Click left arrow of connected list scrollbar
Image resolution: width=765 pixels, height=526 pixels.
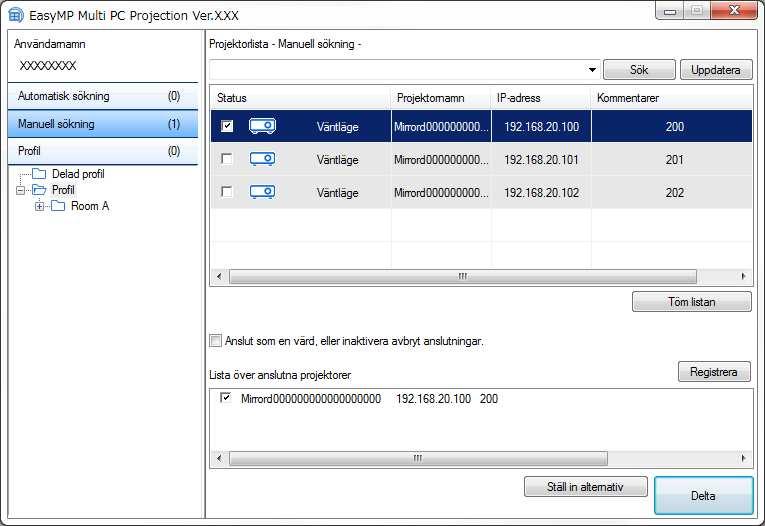(219, 458)
